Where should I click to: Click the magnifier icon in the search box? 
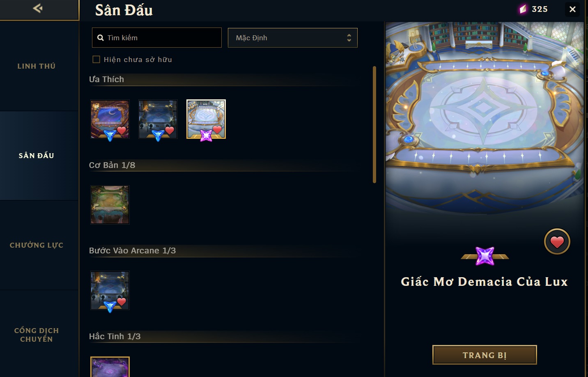[x=101, y=38]
